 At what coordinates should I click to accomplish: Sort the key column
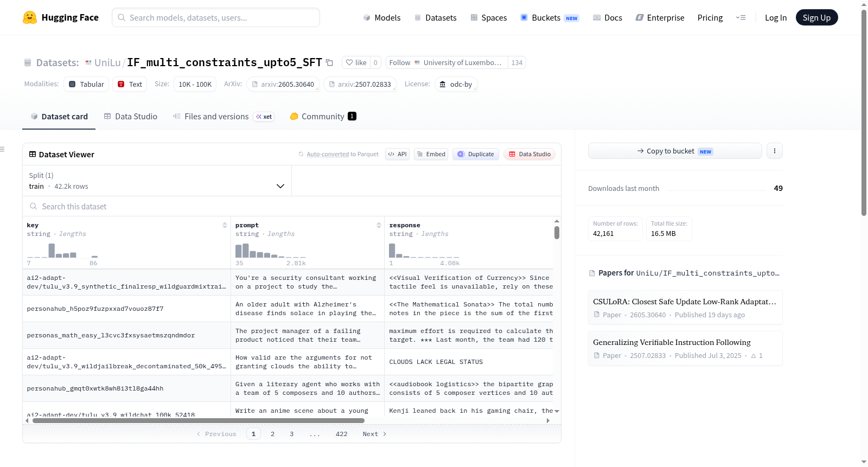pos(225,225)
